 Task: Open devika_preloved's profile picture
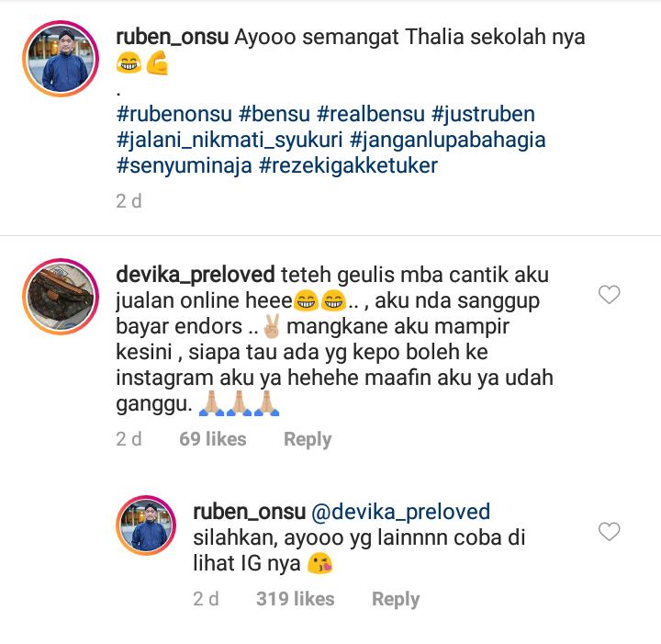[61, 297]
